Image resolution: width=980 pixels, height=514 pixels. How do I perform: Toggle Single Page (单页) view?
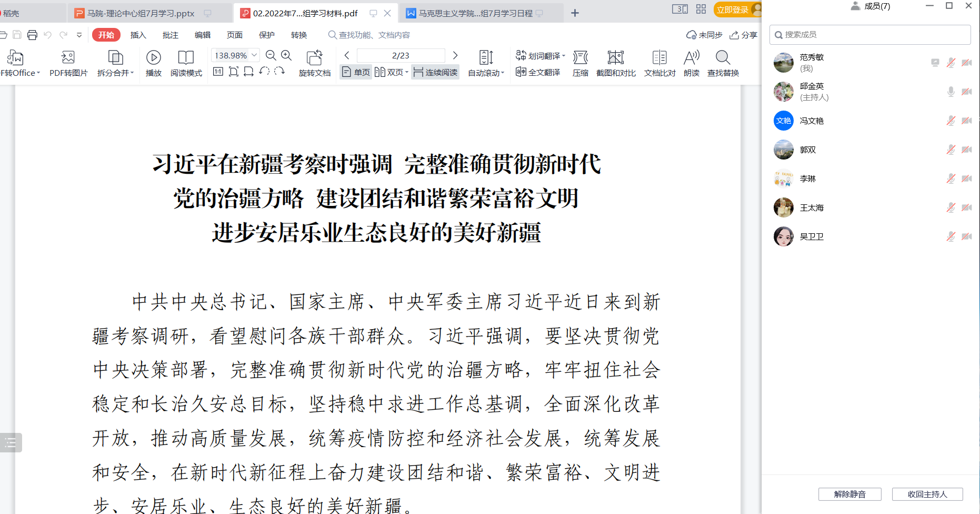pyautogui.click(x=356, y=72)
